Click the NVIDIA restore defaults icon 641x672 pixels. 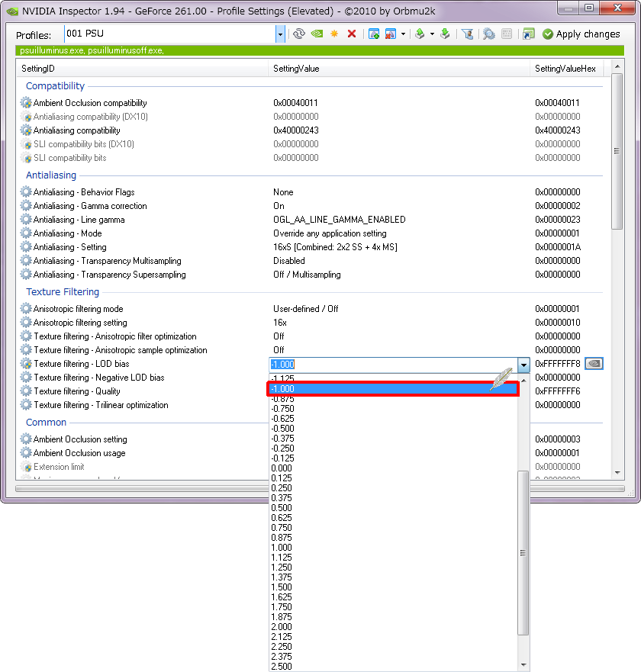pos(317,34)
